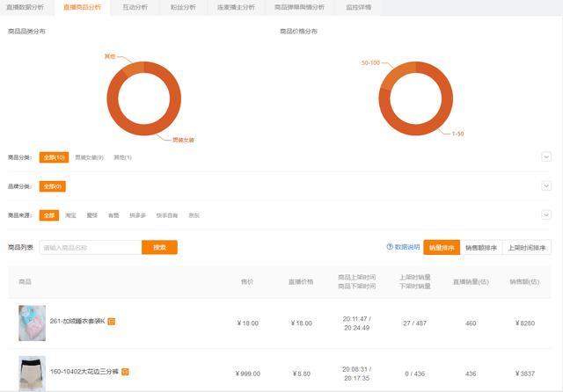Viewport: 563px width, 392px height.
Task: Expand the 商品分类 filter row chevron
Action: [x=546, y=156]
